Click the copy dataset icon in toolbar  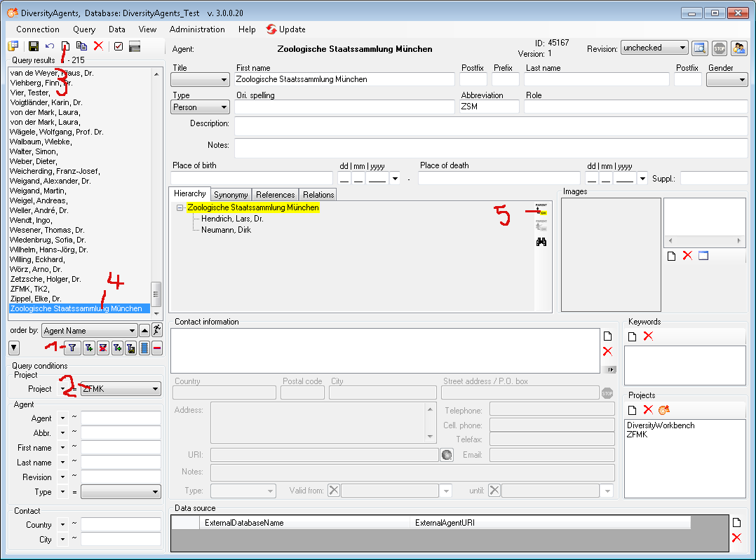[x=82, y=46]
